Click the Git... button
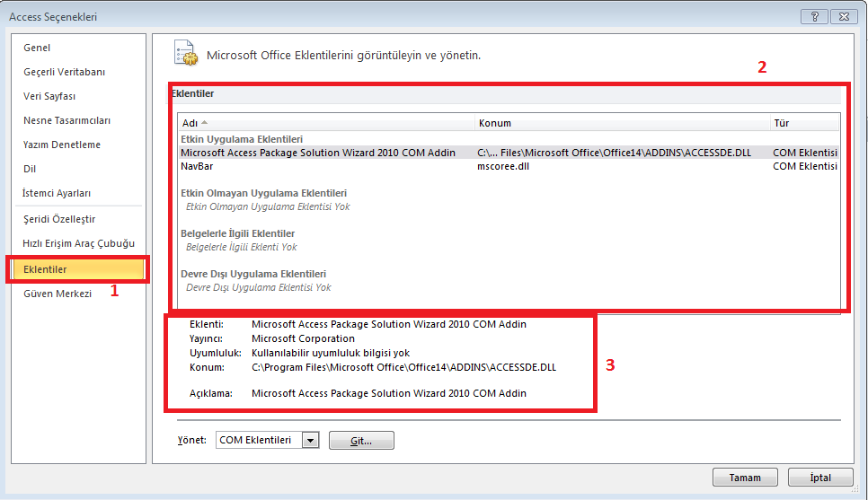 (x=361, y=441)
